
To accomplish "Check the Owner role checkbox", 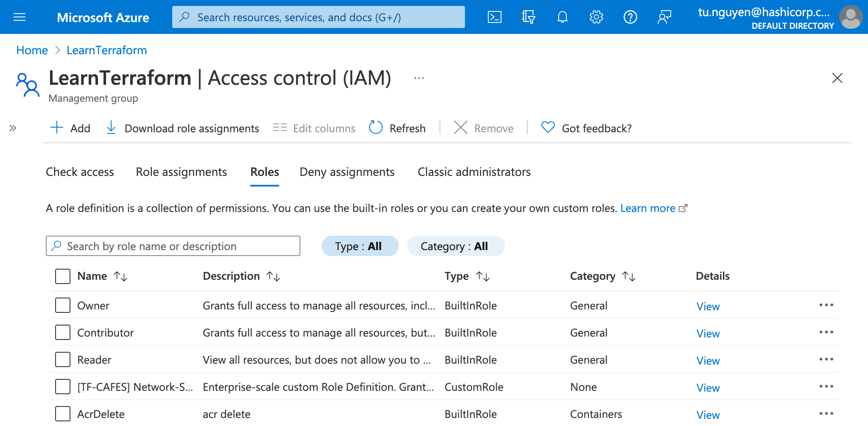I will (x=63, y=305).
